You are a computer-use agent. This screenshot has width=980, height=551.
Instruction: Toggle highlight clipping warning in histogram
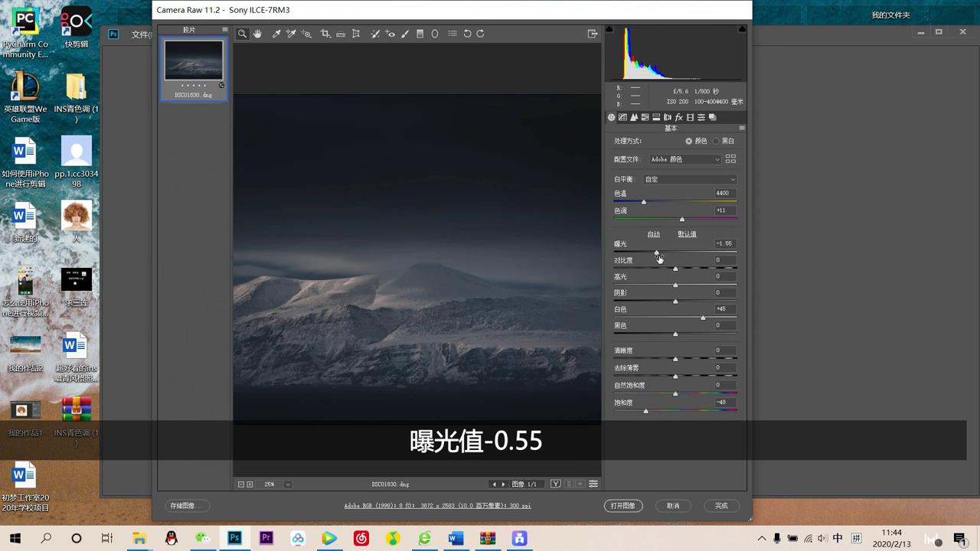[x=742, y=29]
